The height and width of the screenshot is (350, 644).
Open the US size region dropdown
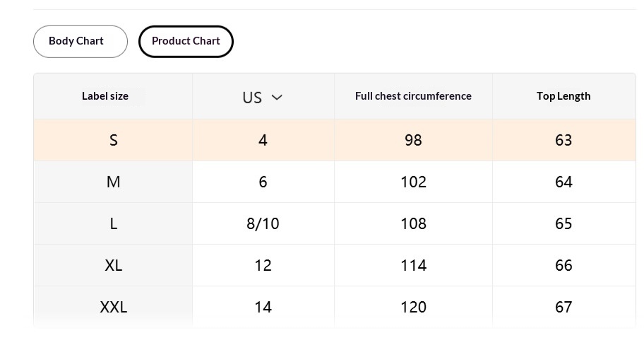click(262, 97)
